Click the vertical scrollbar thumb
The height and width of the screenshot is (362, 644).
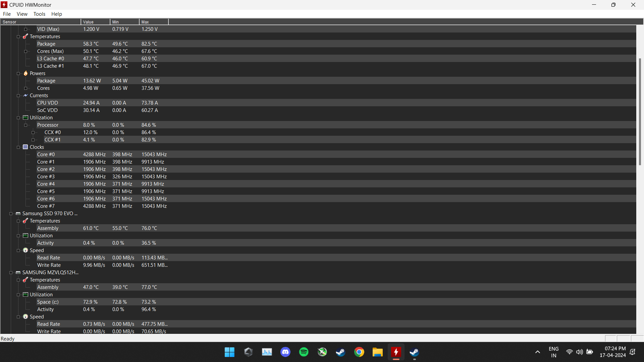click(x=640, y=112)
